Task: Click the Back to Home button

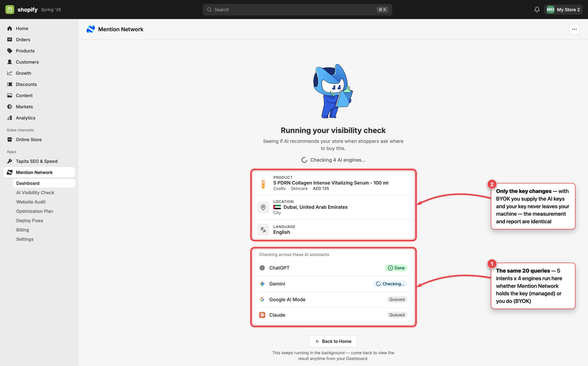Action: click(333, 341)
